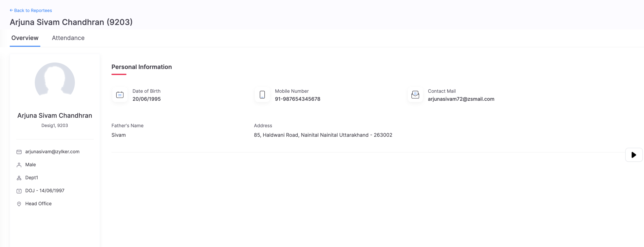Click the Date of Birth calendar icon

tap(120, 95)
